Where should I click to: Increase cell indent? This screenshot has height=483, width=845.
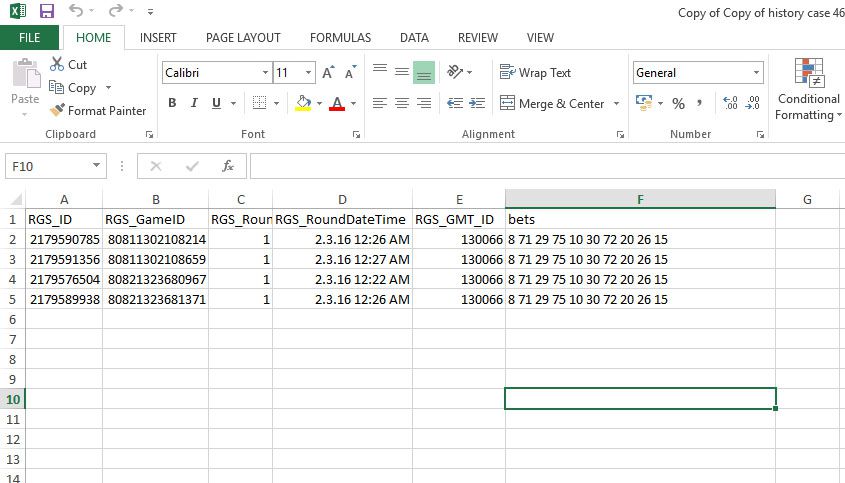477,103
